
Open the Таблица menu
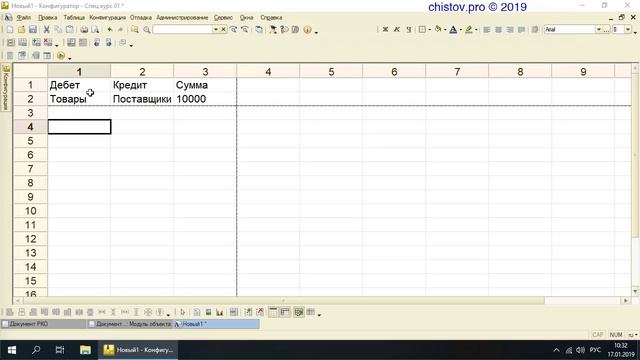click(74, 18)
